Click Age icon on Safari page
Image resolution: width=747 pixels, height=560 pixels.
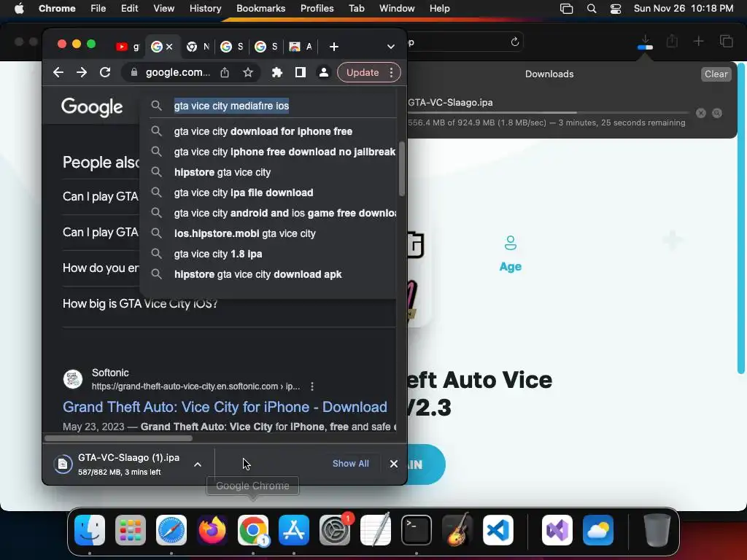(x=510, y=244)
